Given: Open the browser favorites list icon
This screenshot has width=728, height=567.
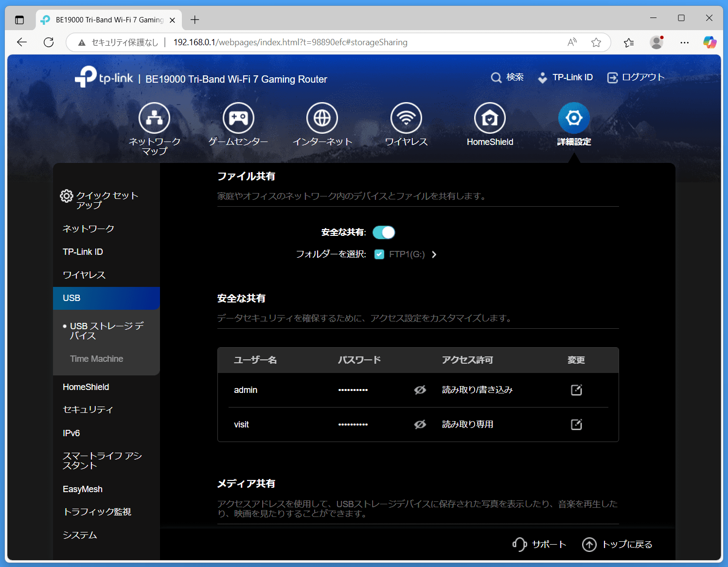Looking at the screenshot, I should click(x=629, y=42).
